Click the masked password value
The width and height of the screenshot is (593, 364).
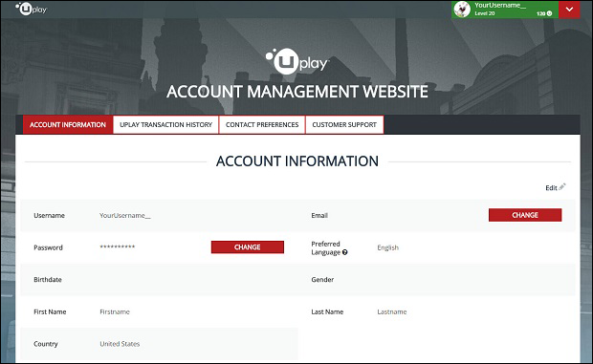tap(118, 246)
